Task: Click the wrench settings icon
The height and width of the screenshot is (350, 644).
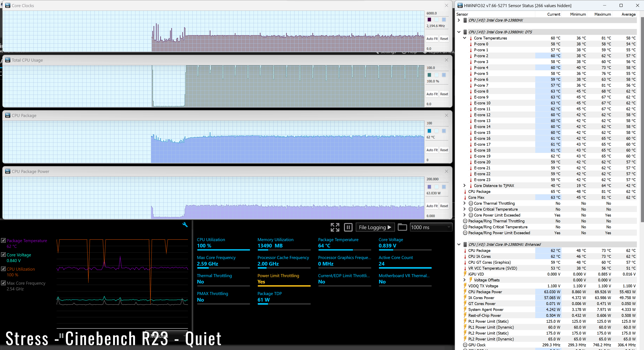Action: point(185,225)
